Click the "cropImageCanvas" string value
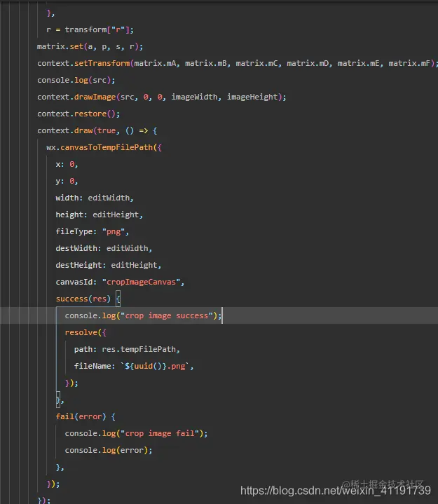438x504 pixels. point(141,282)
